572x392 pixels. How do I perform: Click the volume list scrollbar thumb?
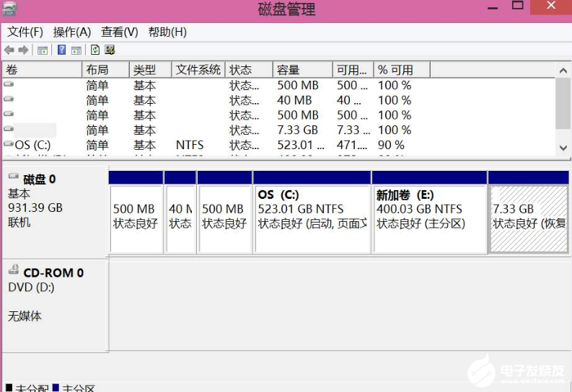[563, 103]
